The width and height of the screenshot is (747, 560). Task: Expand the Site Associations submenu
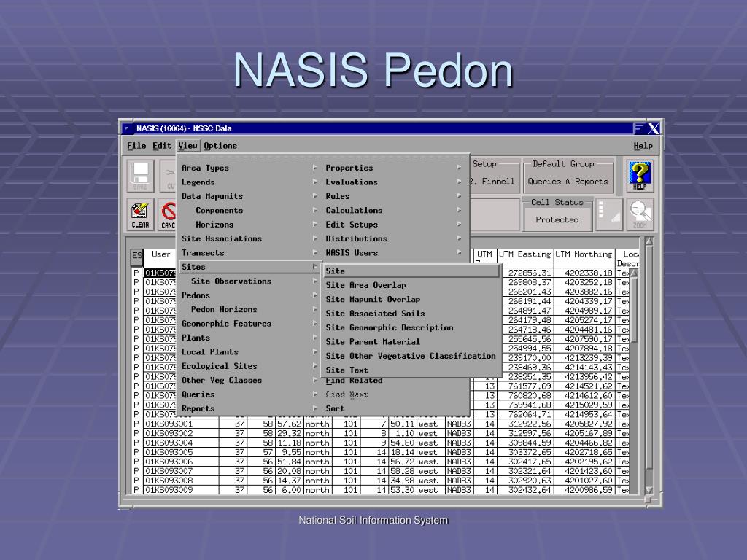[249, 238]
